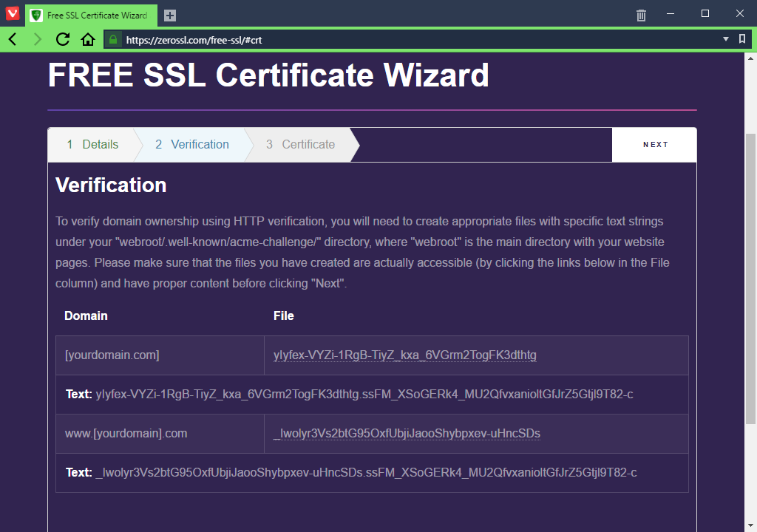Click the Text string starting with _Iwolyr3Vs2bt
The width and height of the screenshot is (757, 532).
pos(366,473)
